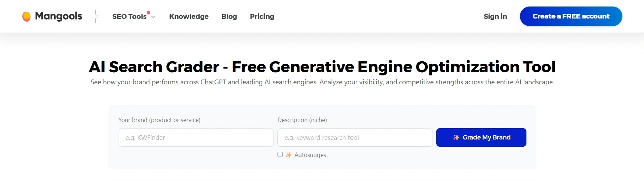Focus the Description niche input field

tap(355, 137)
